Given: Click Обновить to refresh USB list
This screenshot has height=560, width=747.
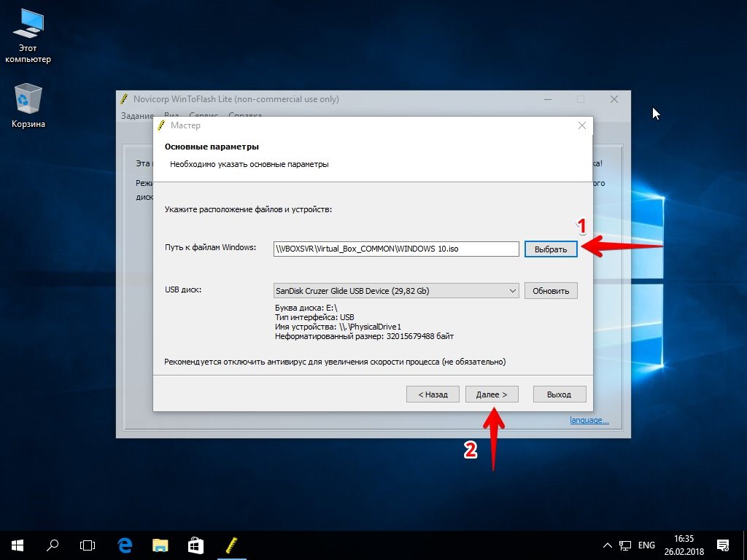Looking at the screenshot, I should (551, 291).
